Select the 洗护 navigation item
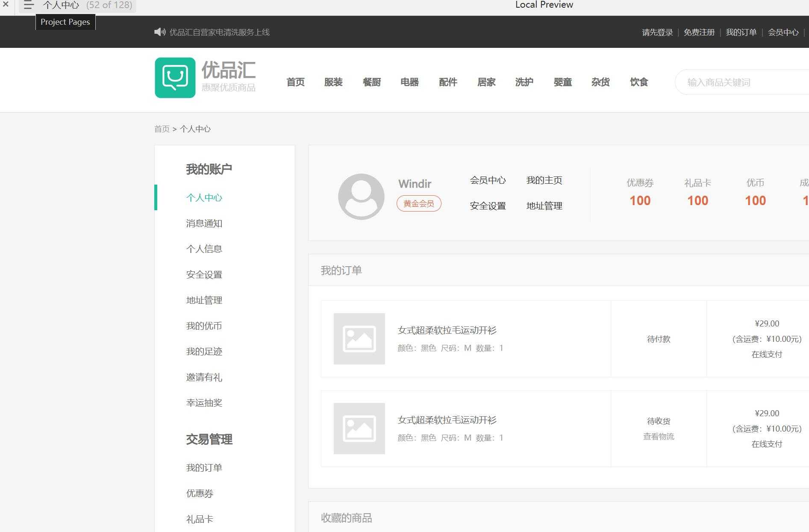This screenshot has width=809, height=532. (x=524, y=82)
